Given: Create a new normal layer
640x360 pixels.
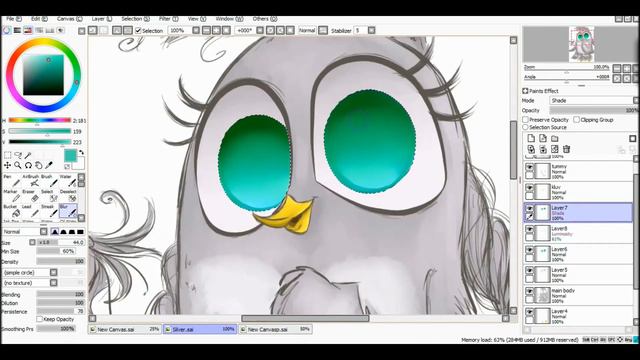Looking at the screenshot, I should pos(531,138).
